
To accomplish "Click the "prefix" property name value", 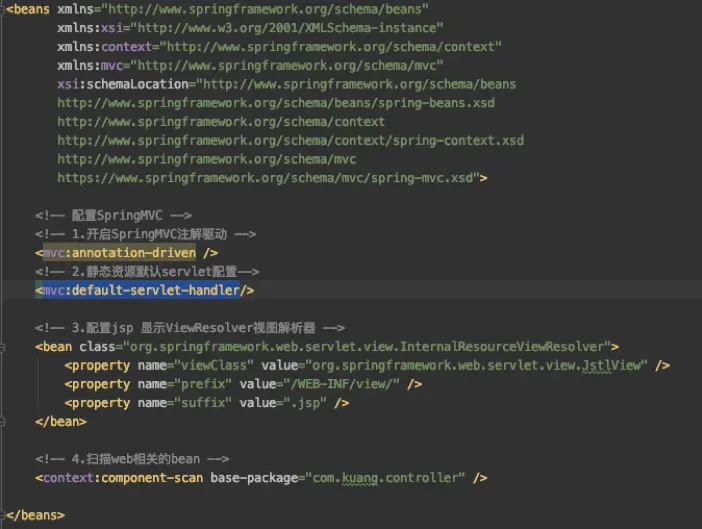I will (x=203, y=384).
